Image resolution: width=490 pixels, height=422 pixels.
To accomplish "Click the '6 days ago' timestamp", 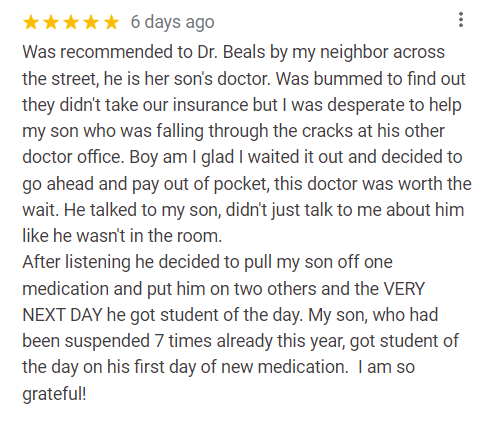I will pos(172,22).
